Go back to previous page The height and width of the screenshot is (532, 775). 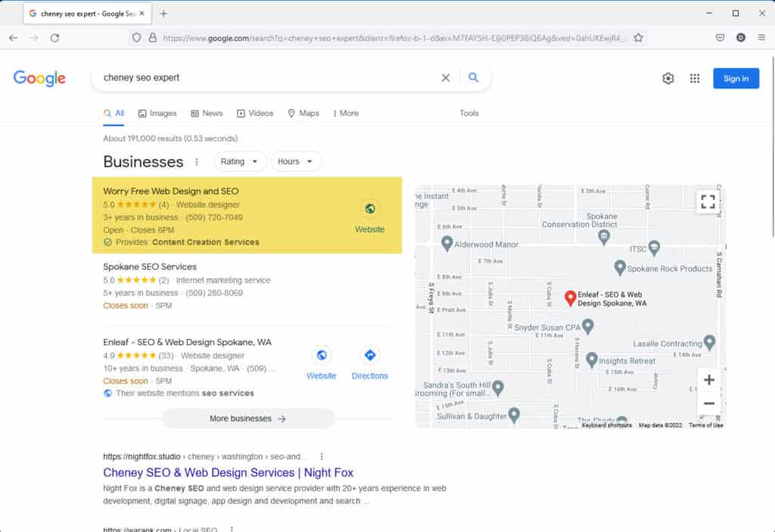pyautogui.click(x=14, y=38)
